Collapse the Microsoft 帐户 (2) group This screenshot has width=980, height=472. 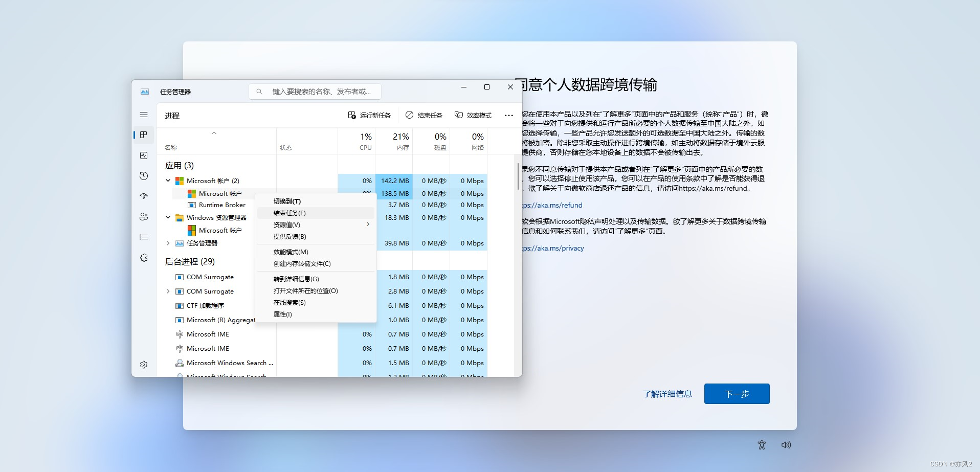click(x=168, y=181)
